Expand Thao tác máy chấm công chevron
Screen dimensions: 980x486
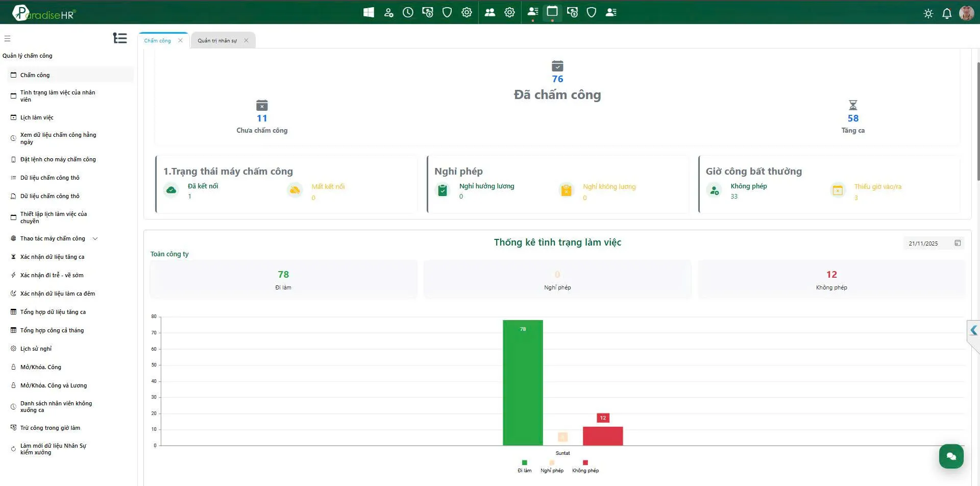95,238
